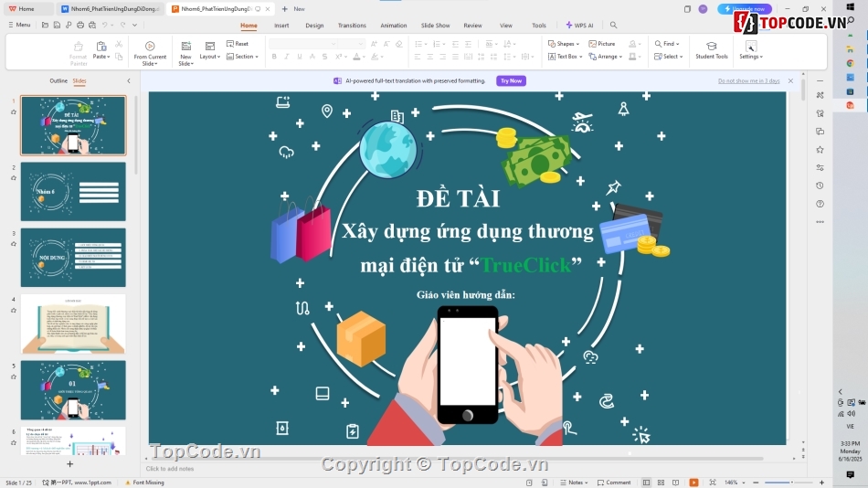Toggle Underline formatting
Screen dimensions: 868x488
300,57
